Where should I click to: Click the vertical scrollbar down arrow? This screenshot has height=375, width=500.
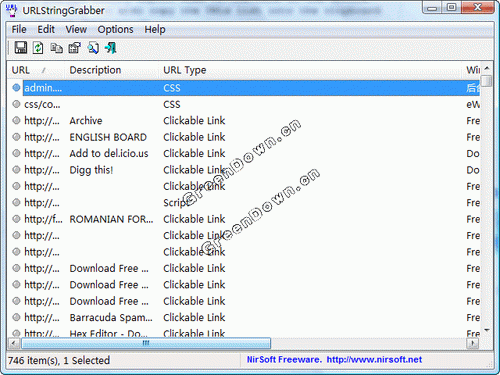click(x=487, y=330)
